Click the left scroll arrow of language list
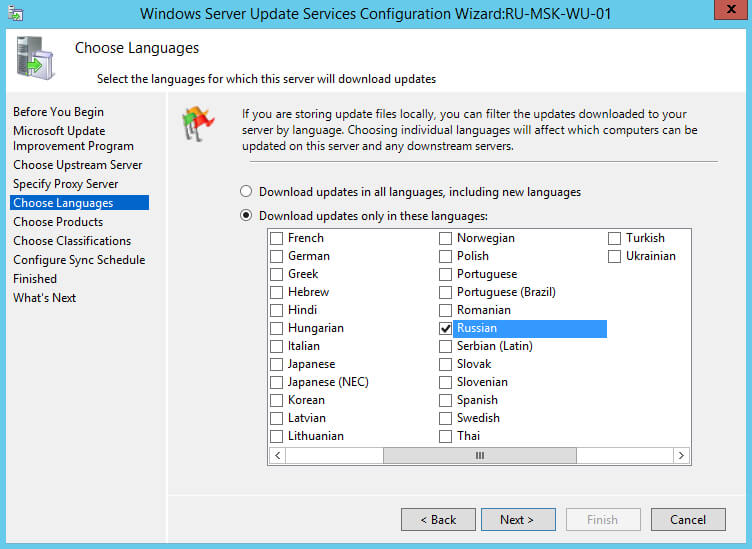This screenshot has width=752, height=549. [278, 456]
